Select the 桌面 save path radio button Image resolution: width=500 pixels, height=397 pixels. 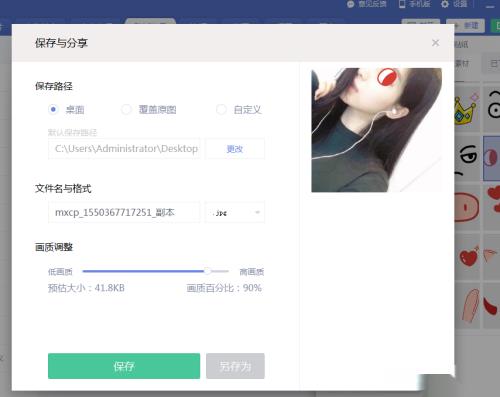53,109
